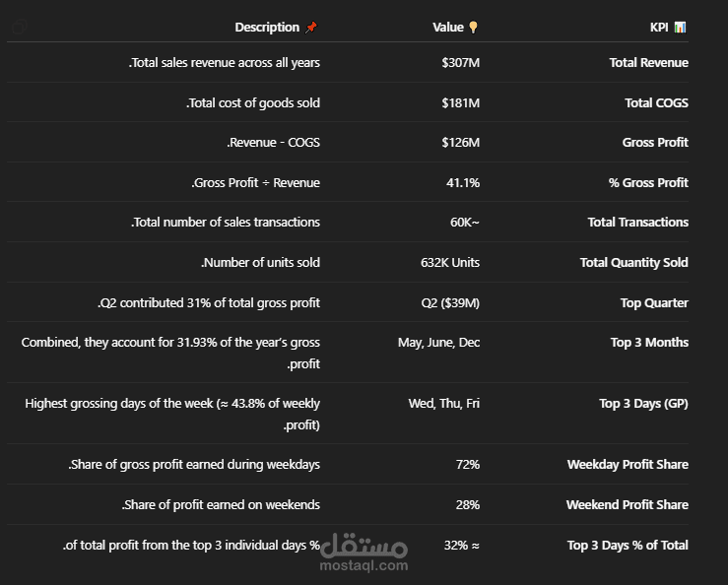Select the $181M value cell
This screenshot has width=728, height=585.
(460, 103)
